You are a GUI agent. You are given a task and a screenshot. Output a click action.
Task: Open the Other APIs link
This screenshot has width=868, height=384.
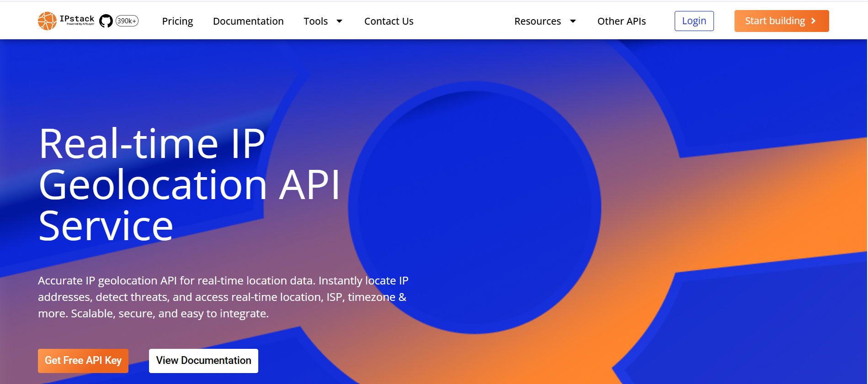tap(622, 21)
